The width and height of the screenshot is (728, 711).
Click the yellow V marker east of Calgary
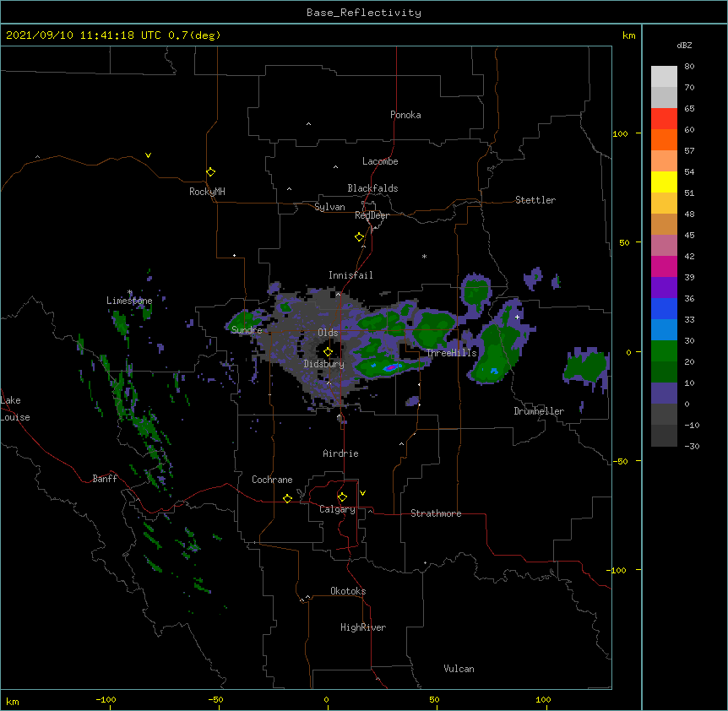362,493
